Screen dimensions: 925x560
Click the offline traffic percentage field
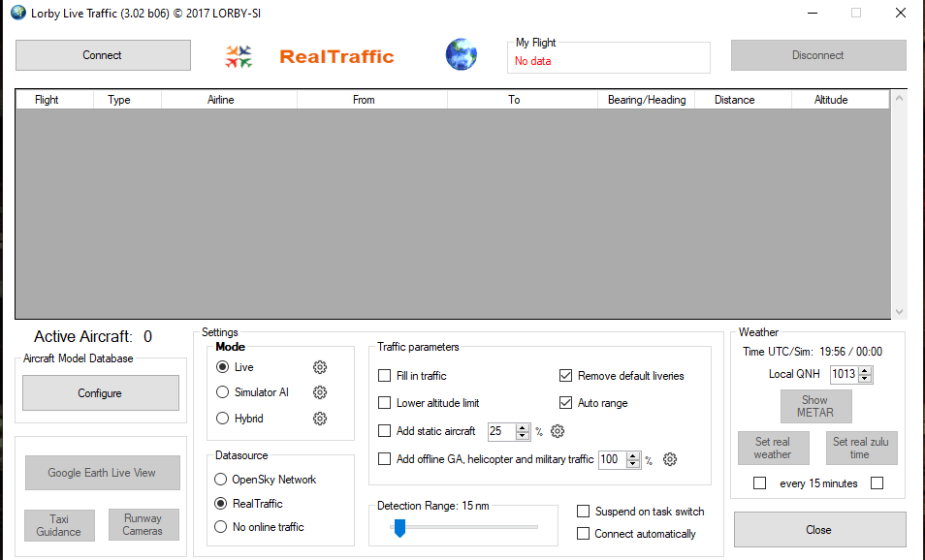[x=613, y=459]
